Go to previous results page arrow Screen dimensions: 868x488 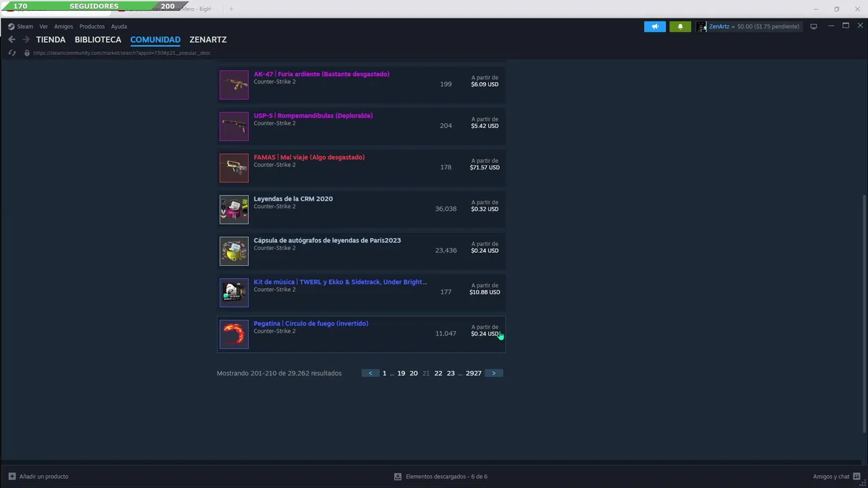370,373
